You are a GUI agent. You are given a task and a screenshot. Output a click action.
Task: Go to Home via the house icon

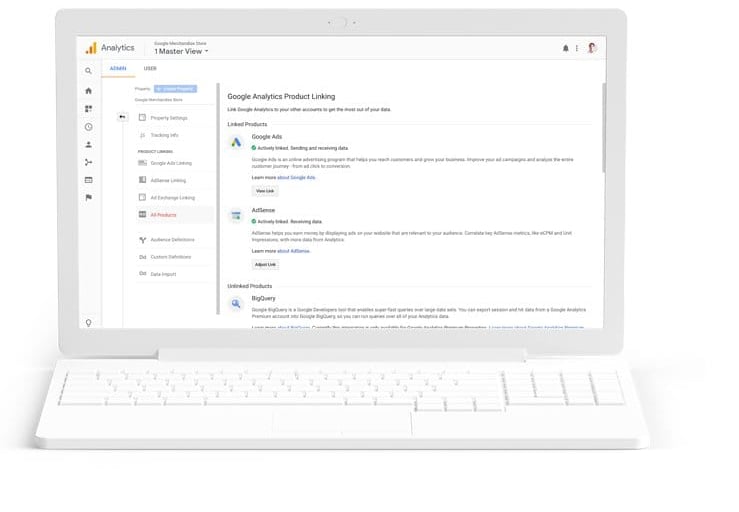[x=88, y=91]
